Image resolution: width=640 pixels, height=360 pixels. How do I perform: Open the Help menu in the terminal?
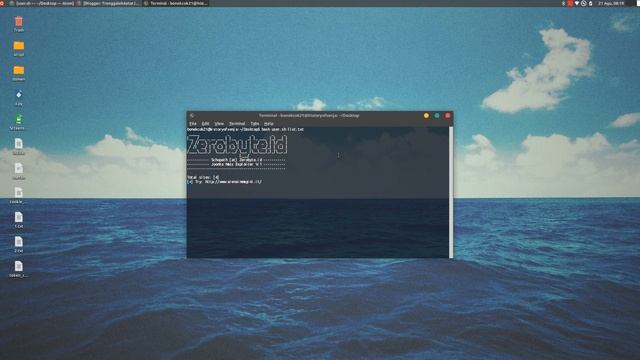(268, 123)
